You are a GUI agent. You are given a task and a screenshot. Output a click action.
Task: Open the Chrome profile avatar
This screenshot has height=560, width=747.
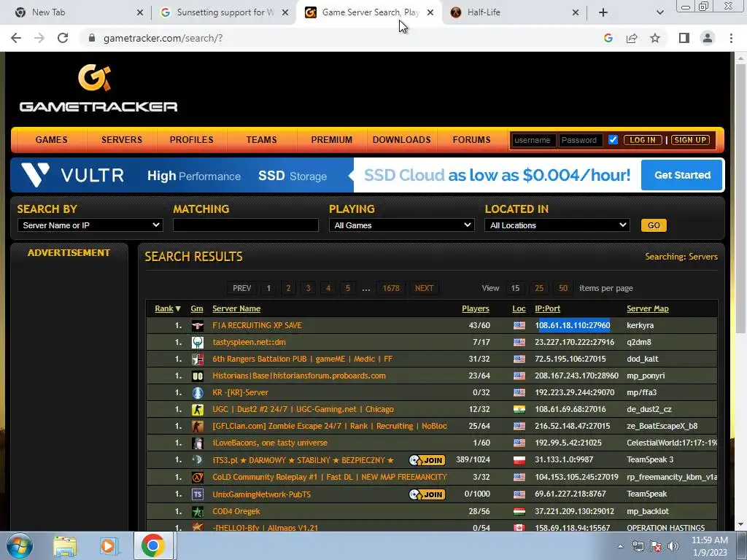pyautogui.click(x=708, y=38)
